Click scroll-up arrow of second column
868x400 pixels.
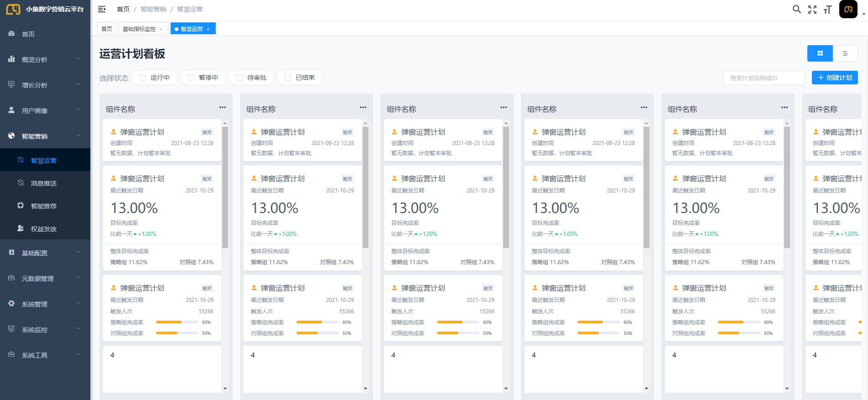(x=365, y=124)
